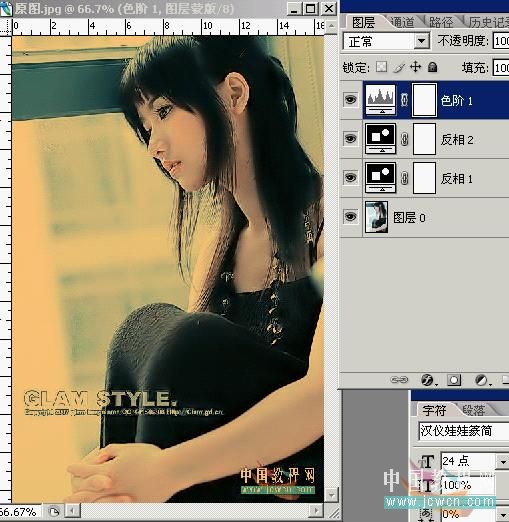Screen dimensions: 509x522
Task: Toggle lock transparent pixels icon
Action: pyautogui.click(x=381, y=67)
